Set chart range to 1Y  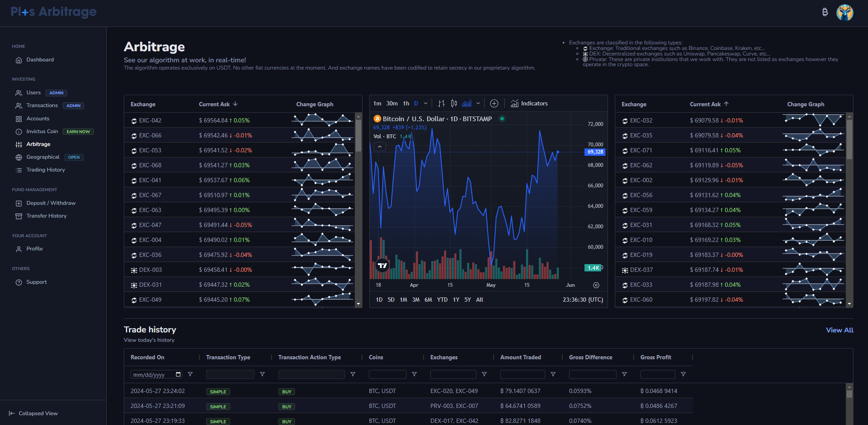(456, 300)
